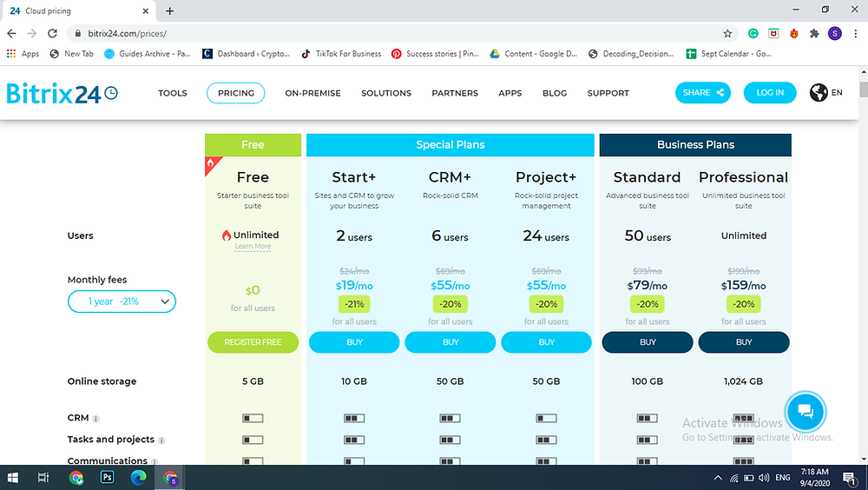868x490 pixels.
Task: Click REGISTER FREE button
Action: [253, 342]
